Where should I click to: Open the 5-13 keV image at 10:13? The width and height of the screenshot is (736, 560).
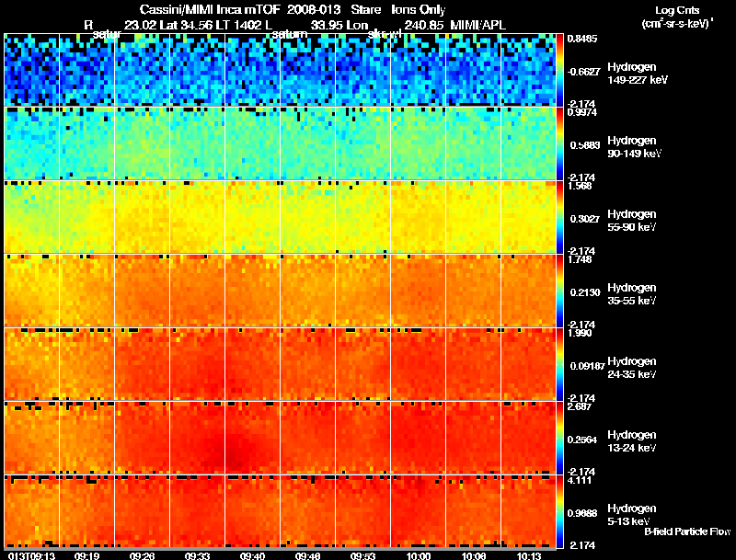point(528,511)
